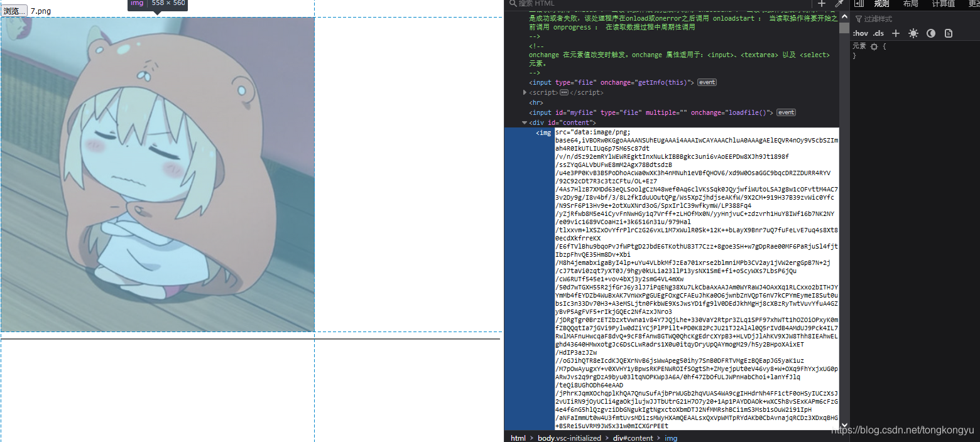This screenshot has height=442, width=980.
Task: Click the horizontal rule below the image
Action: (250, 339)
